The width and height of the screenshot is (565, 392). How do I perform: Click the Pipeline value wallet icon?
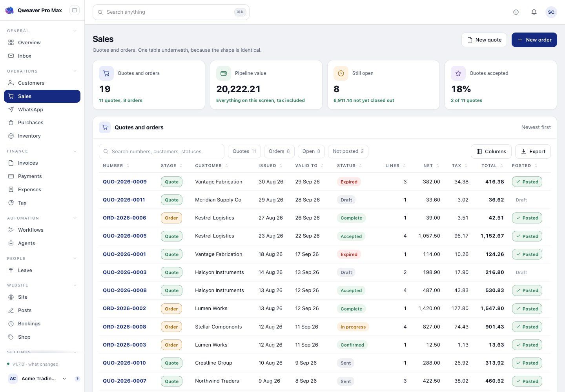pyautogui.click(x=224, y=73)
